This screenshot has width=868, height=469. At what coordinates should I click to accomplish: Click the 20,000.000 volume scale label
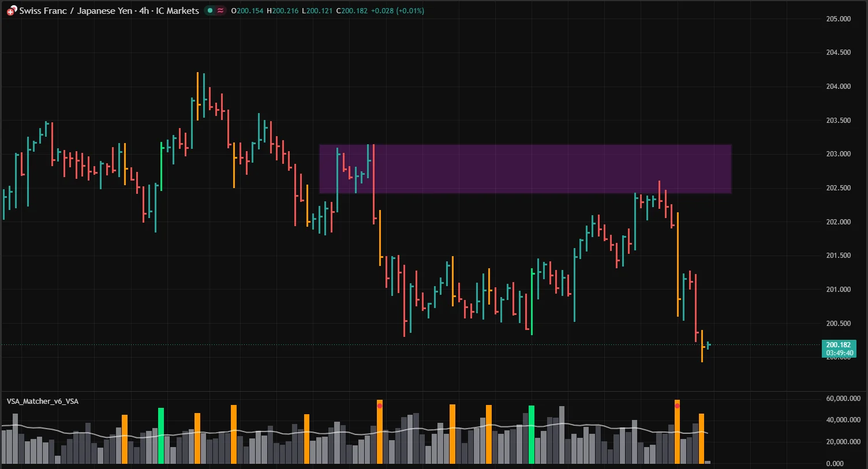pos(843,442)
